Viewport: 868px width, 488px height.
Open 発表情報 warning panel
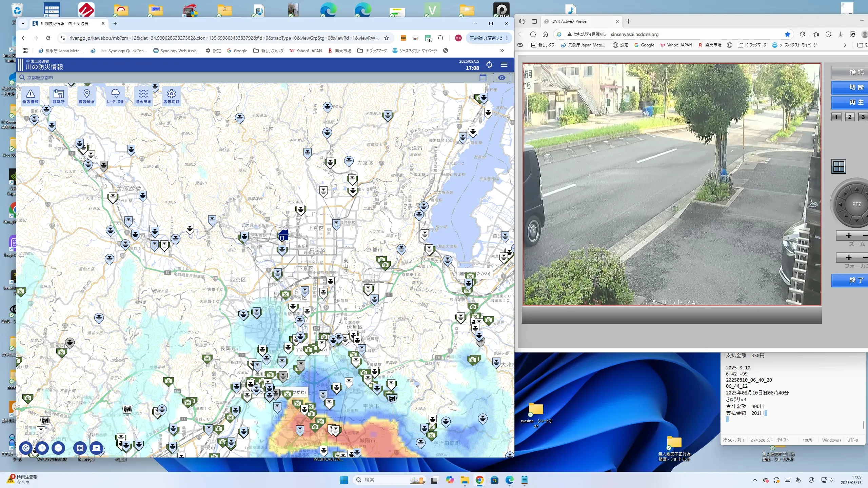tap(31, 96)
